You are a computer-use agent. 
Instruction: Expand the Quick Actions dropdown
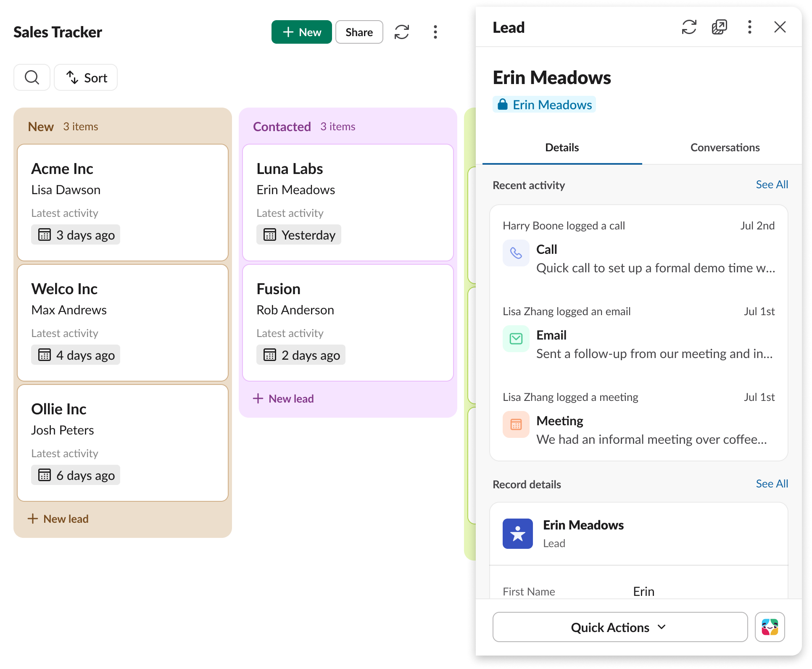[x=620, y=627]
